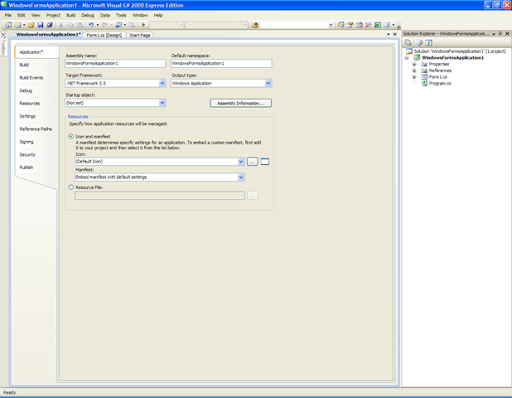Close the active document tab with X
This screenshot has width=512, height=398.
coord(395,34)
